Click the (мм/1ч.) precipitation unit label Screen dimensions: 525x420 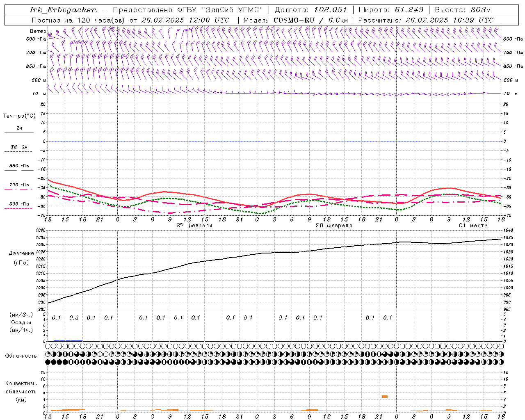(22, 330)
